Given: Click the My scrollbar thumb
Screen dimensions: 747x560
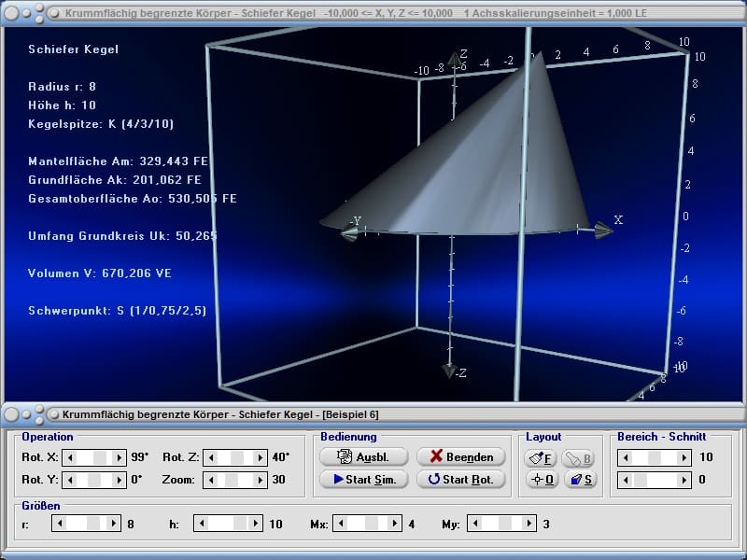Looking at the screenshot, I should [504, 524].
